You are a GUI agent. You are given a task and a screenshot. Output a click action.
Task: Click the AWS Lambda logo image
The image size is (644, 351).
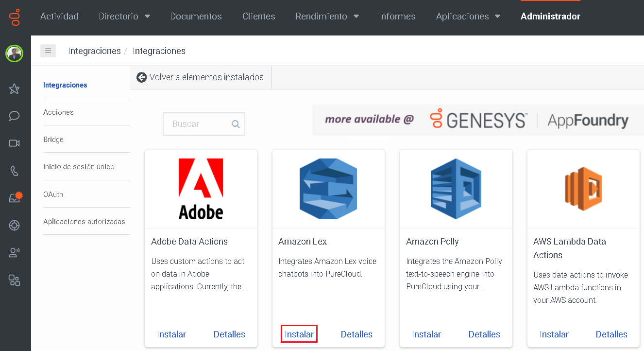(583, 189)
